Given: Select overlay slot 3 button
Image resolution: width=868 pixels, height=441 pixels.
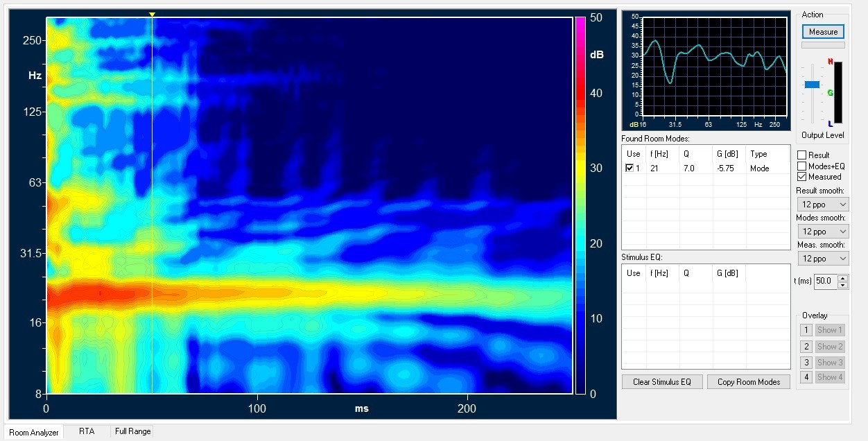Looking at the screenshot, I should (x=806, y=362).
